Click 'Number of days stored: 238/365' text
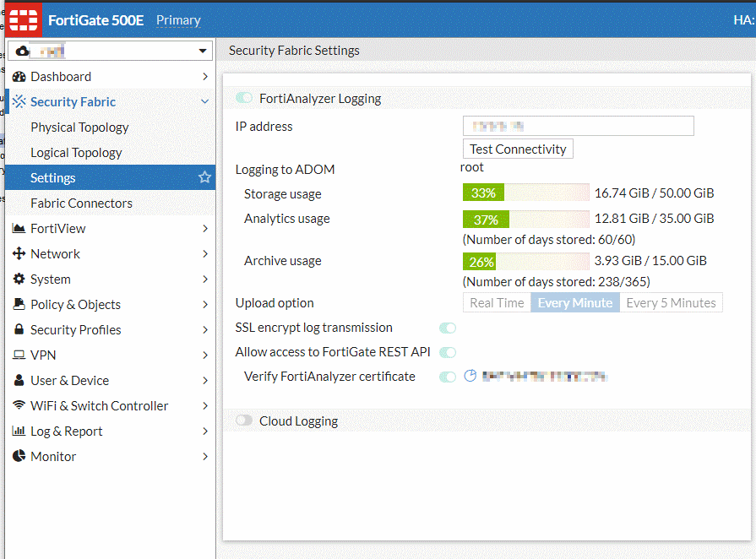The image size is (756, 559). point(556,281)
